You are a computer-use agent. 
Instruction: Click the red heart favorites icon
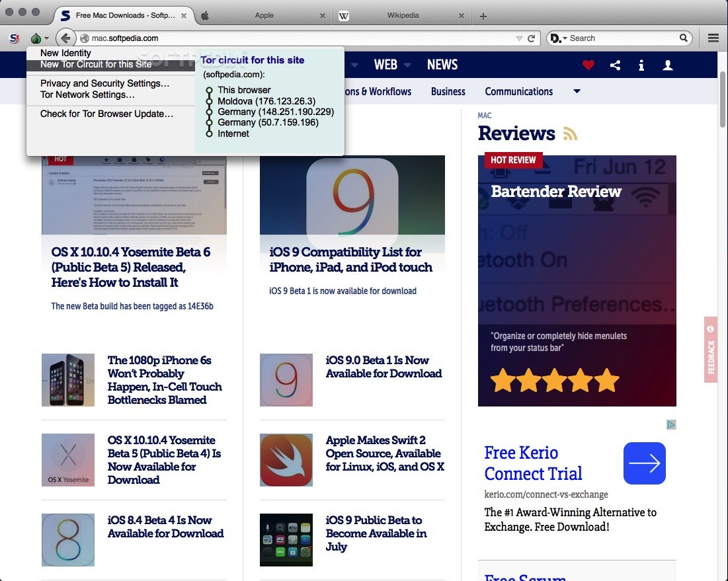coord(588,65)
